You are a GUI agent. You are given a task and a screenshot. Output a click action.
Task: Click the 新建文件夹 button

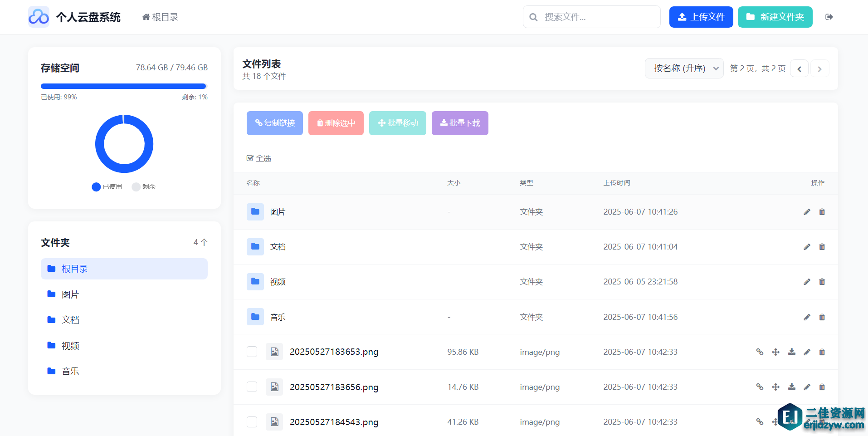click(775, 17)
